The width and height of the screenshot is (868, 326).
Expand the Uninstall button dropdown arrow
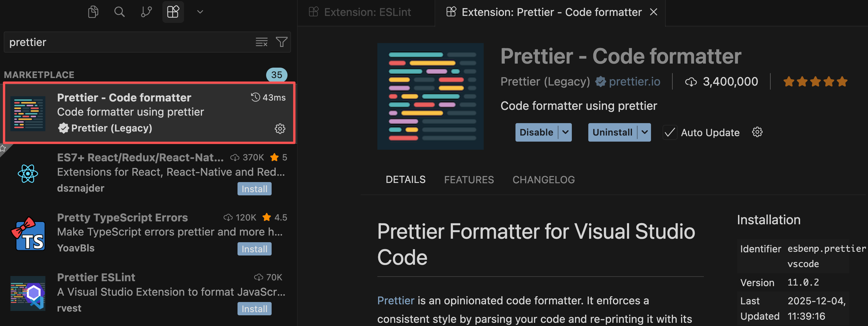[645, 132]
